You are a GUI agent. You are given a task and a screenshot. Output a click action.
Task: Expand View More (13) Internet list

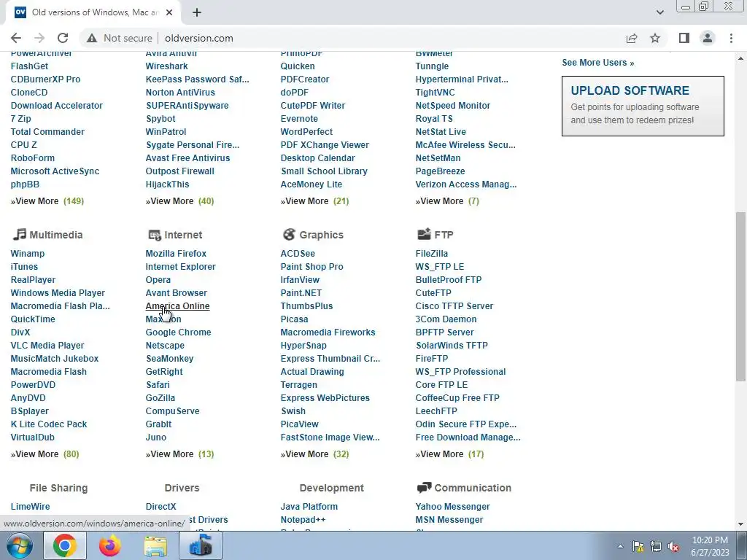pos(179,454)
